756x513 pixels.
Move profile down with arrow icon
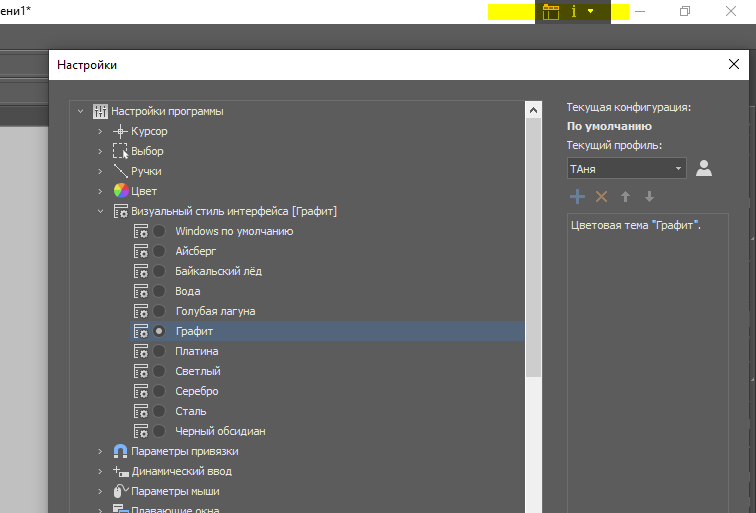pyautogui.click(x=649, y=197)
